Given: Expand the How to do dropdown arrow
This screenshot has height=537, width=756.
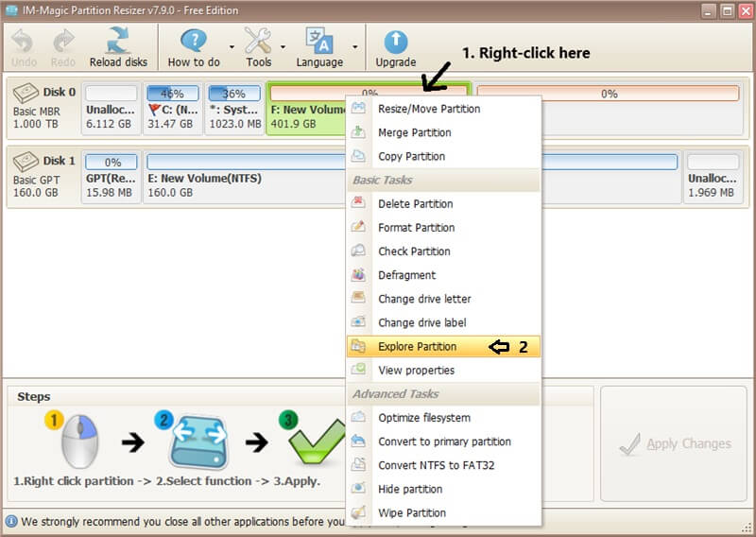Looking at the screenshot, I should pyautogui.click(x=232, y=47).
